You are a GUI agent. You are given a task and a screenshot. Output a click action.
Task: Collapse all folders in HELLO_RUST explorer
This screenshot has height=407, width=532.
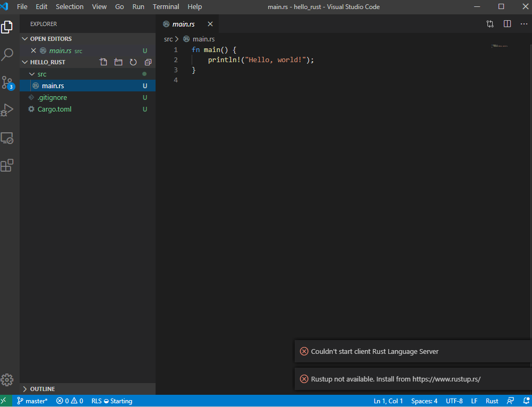148,62
